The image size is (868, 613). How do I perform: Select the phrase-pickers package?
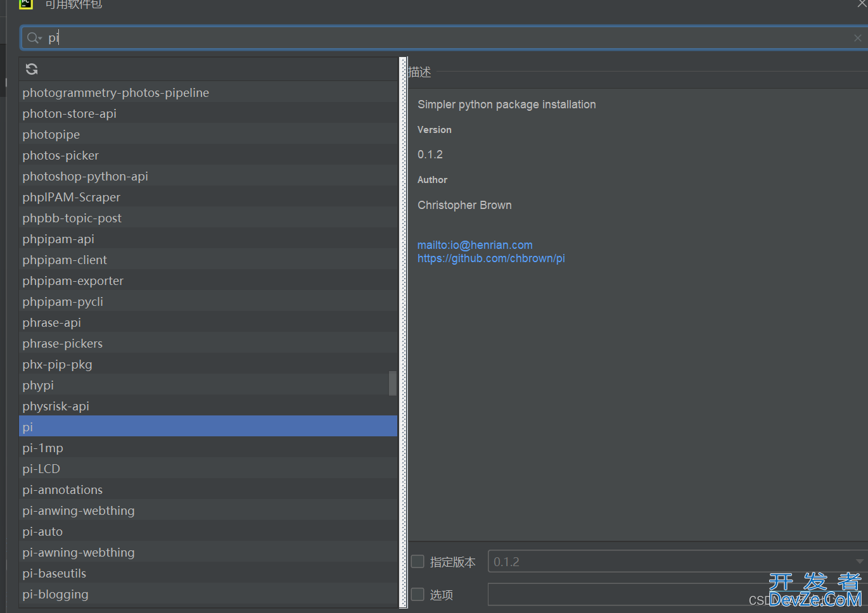(x=208, y=343)
